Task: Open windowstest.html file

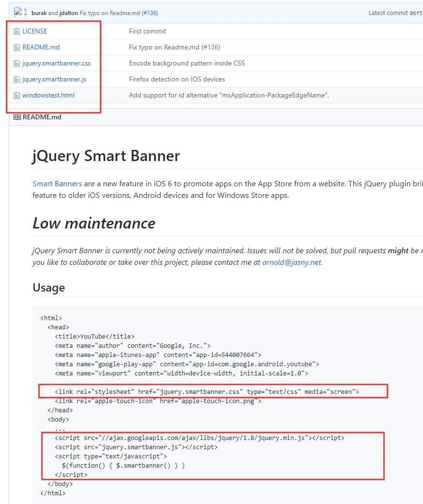Action: pyautogui.click(x=48, y=95)
